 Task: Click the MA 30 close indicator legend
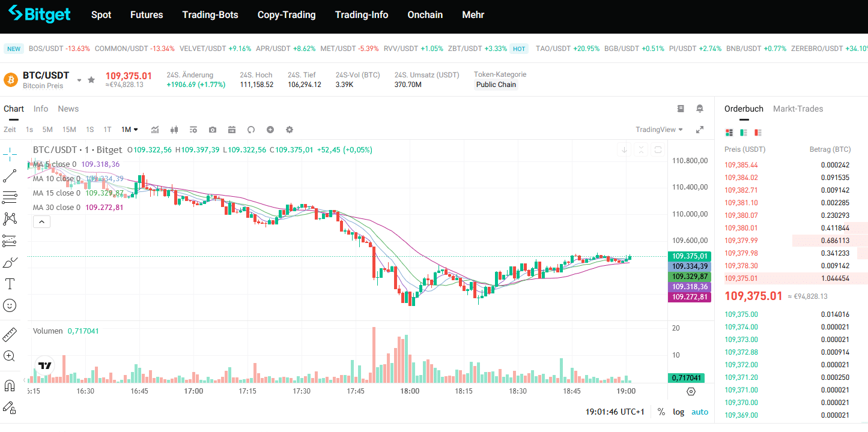click(x=78, y=208)
